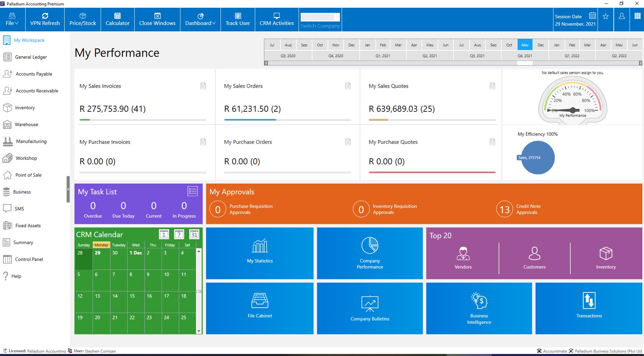
Task: Click the Point of Sale house icon
Action: pyautogui.click(x=7, y=175)
